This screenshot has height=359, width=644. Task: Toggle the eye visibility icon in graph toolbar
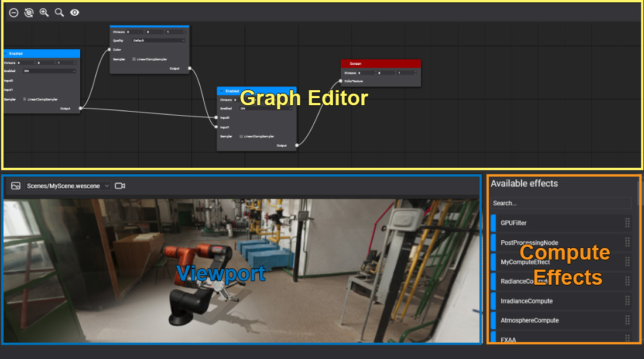75,12
